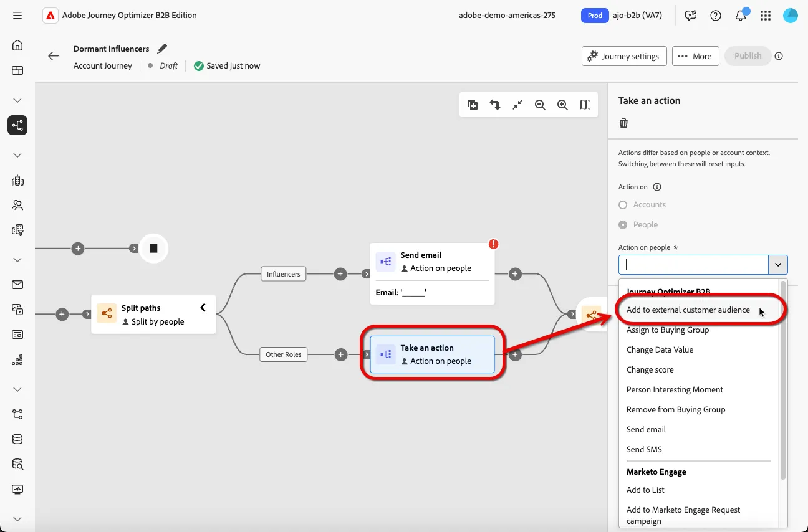Open the More options button
Image resolution: width=808 pixels, height=532 pixels.
tap(695, 56)
